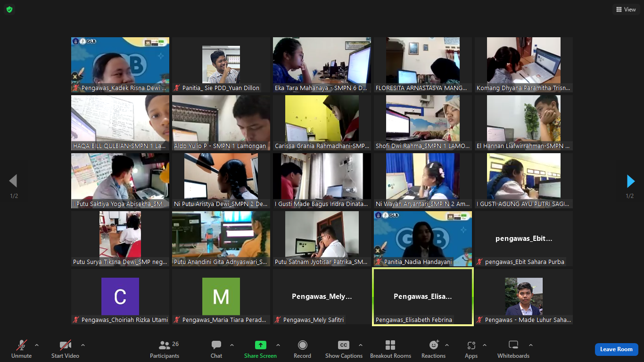Open the Apps menu
Viewport: 644px width, 362px height.
click(471, 349)
